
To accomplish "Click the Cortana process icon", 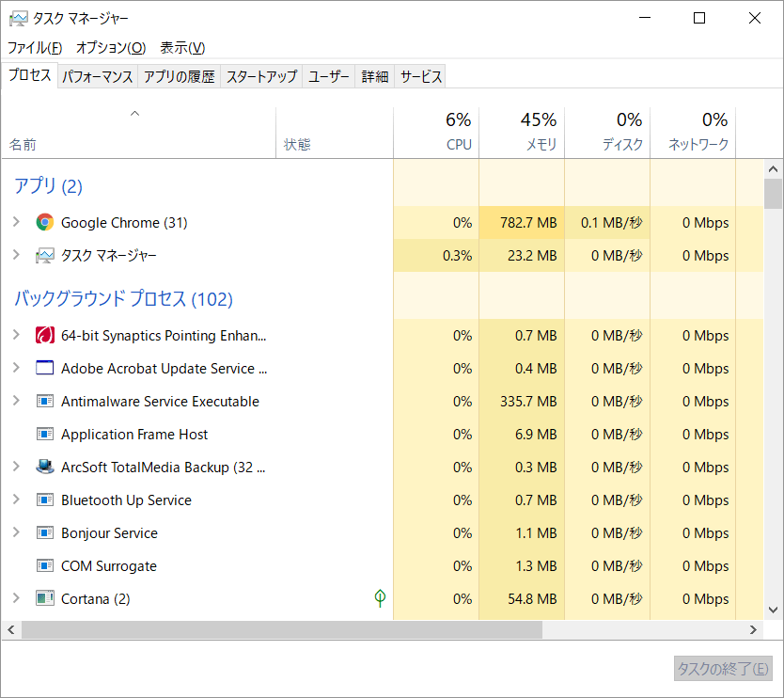I will (44, 598).
